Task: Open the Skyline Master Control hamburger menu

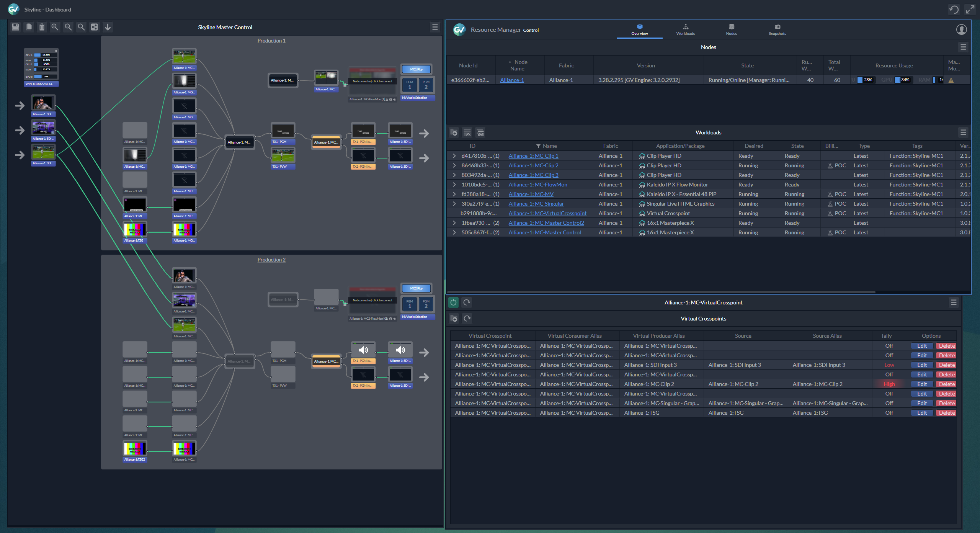Action: 435,27
